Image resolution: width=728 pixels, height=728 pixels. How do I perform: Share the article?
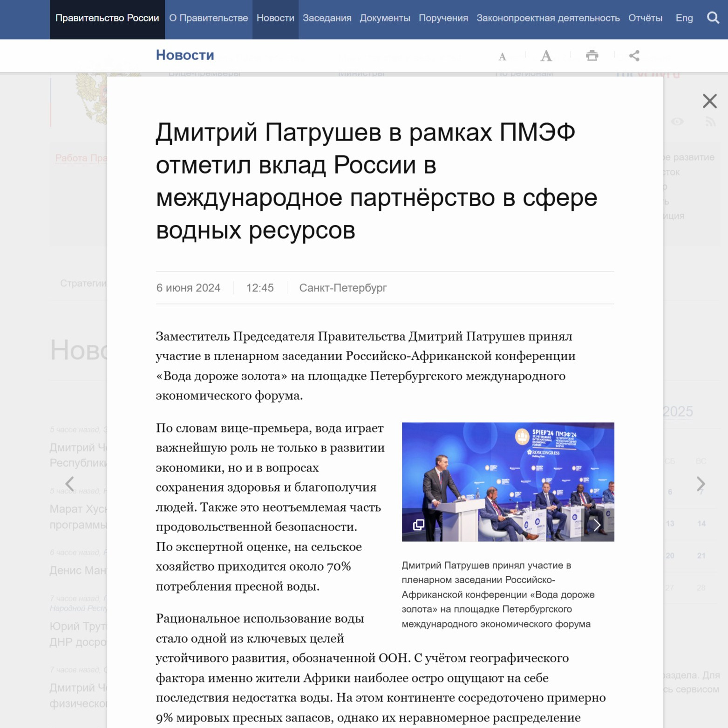634,55
